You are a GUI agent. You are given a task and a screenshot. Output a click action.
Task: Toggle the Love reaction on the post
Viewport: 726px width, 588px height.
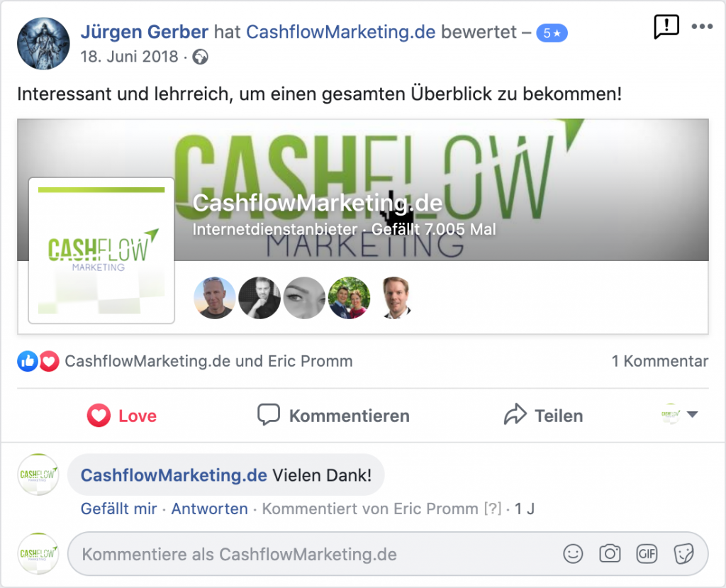pyautogui.click(x=122, y=415)
